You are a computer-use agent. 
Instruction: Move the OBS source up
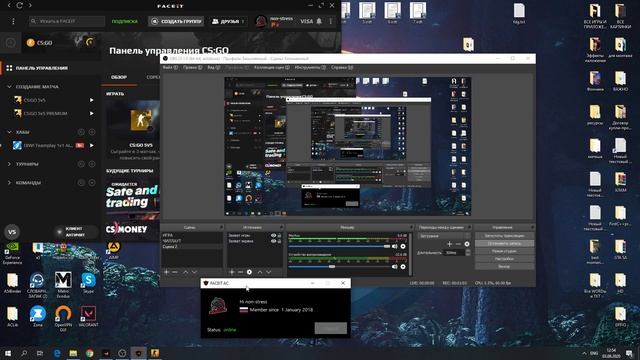pyautogui.click(x=260, y=272)
